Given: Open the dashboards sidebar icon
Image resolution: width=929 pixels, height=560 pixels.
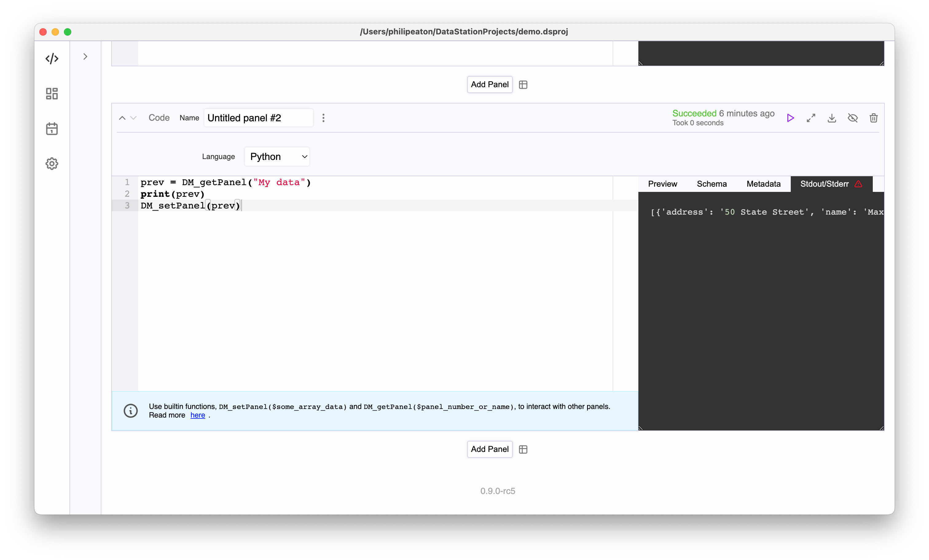Looking at the screenshot, I should tap(52, 93).
